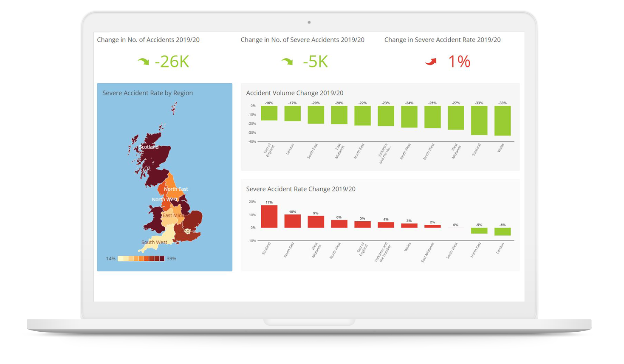Click green down arrow beside -5K

click(287, 62)
